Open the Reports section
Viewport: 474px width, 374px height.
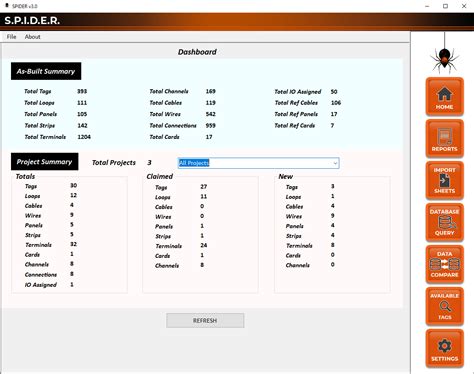point(444,139)
